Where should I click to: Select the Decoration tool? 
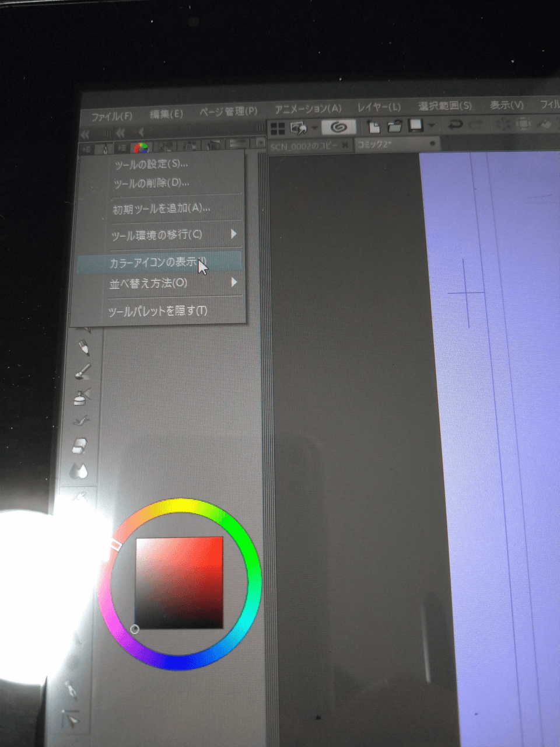[80, 421]
